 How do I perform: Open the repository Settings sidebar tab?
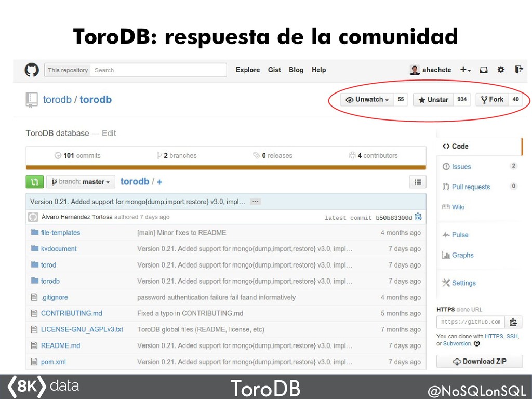click(x=459, y=283)
